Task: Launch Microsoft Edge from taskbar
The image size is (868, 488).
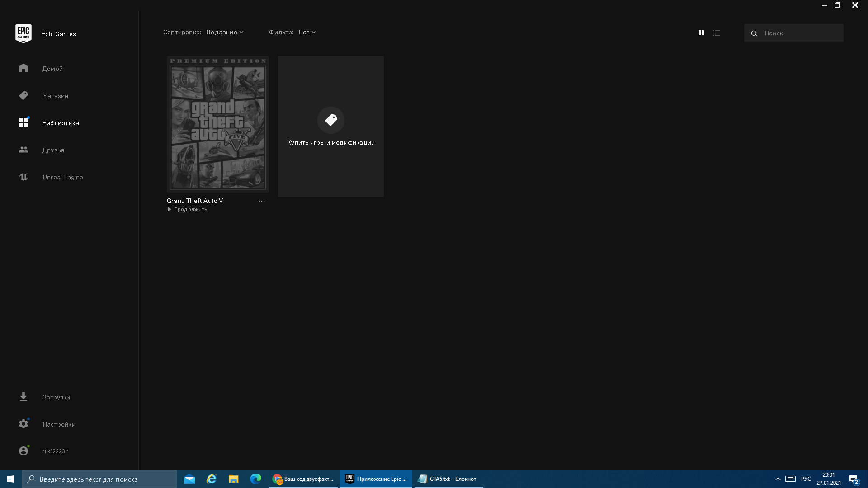Action: coord(255,479)
